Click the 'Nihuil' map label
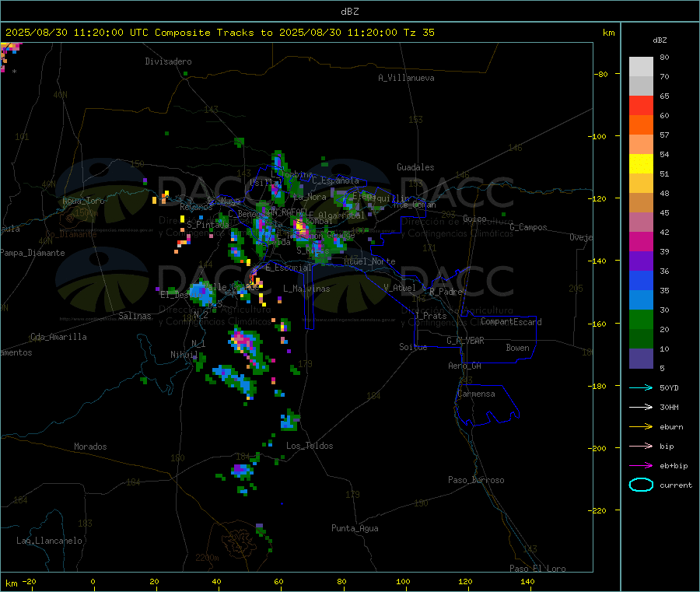This screenshot has width=700, height=592. point(184,355)
